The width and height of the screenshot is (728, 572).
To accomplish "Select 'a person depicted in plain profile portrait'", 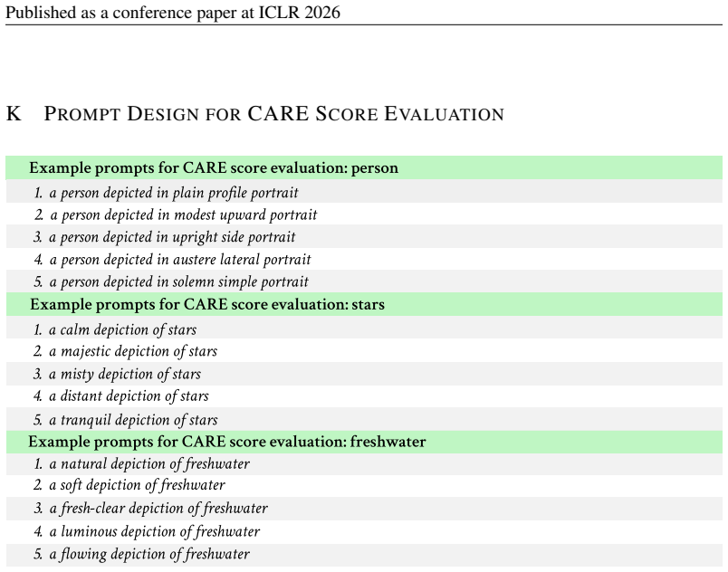I will (174, 193).
